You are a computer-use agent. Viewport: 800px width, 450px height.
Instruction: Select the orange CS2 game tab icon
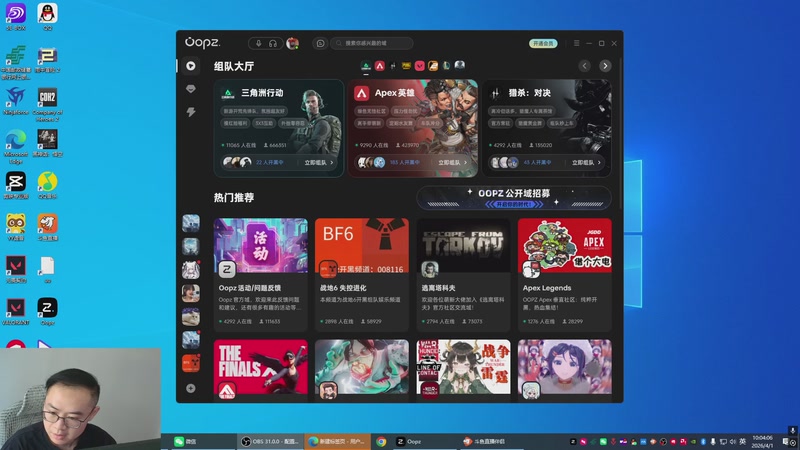tap(433, 66)
